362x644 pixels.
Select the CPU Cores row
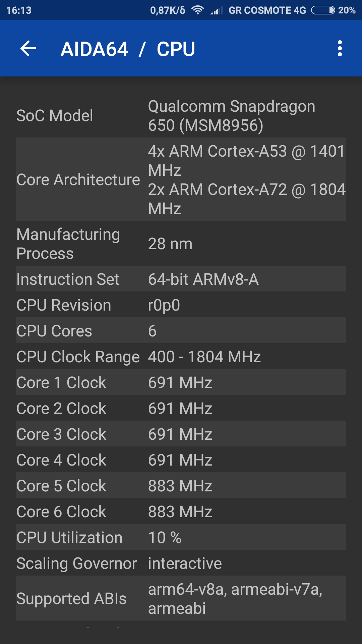[181, 331]
